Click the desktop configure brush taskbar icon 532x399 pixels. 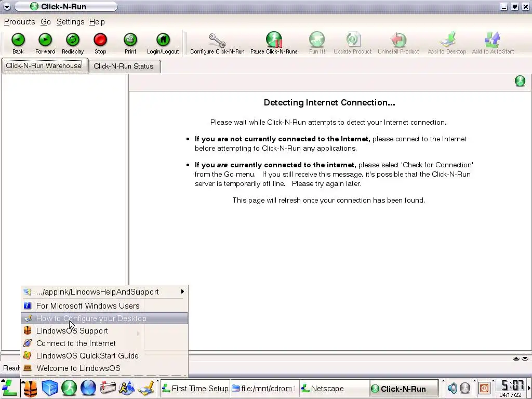146,388
